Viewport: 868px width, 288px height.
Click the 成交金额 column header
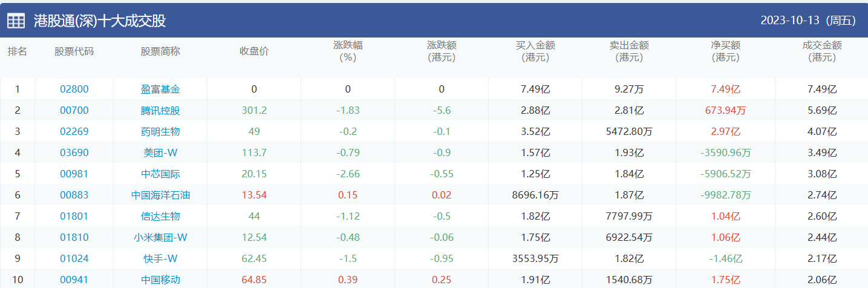pyautogui.click(x=822, y=51)
